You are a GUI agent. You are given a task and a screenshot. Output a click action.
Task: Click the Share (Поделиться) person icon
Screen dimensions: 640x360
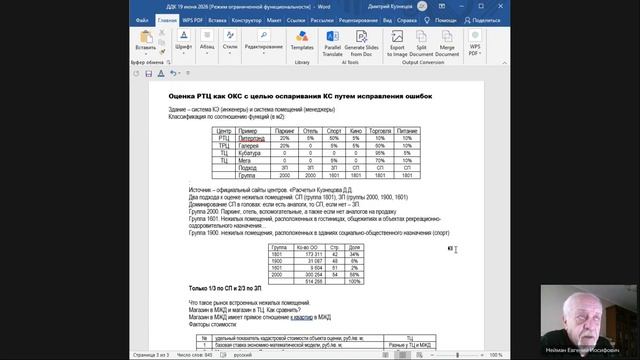(467, 20)
